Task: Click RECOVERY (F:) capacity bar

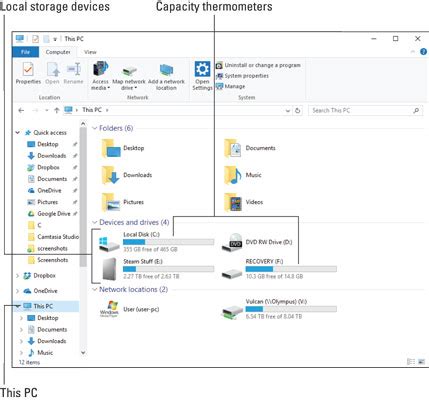Action: tap(291, 269)
